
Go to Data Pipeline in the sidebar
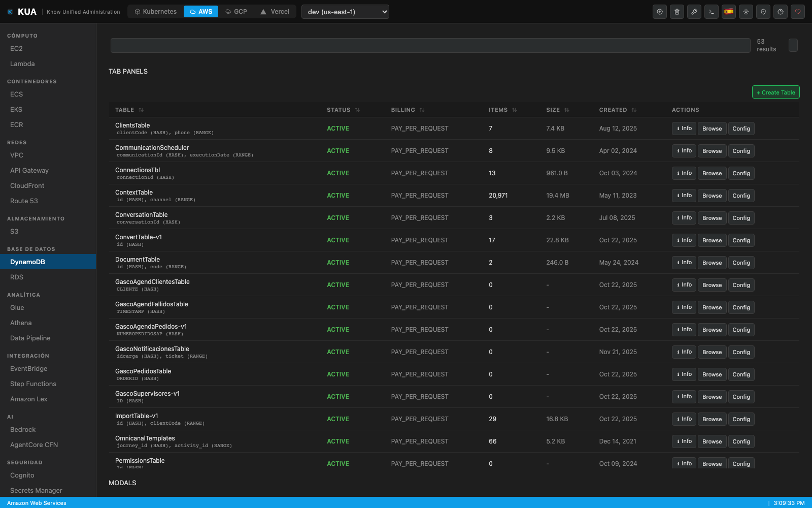(x=48, y=338)
